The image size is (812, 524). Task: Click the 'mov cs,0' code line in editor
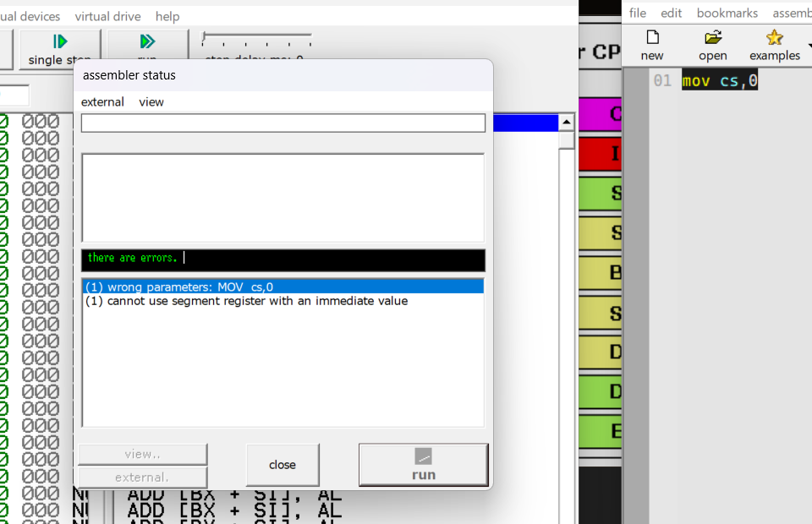(x=719, y=80)
